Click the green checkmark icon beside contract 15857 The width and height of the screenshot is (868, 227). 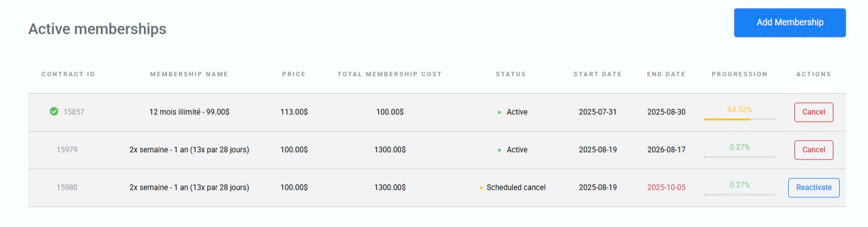pos(54,112)
